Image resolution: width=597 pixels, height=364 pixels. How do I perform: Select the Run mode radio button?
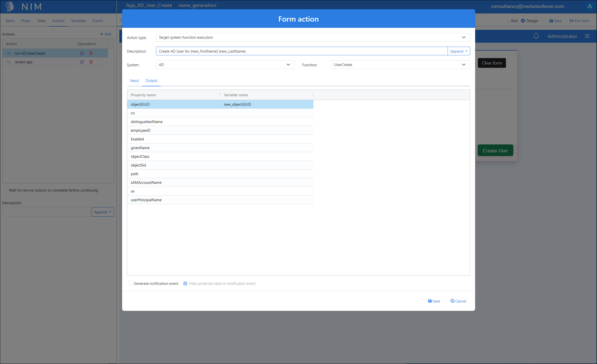[x=508, y=21]
